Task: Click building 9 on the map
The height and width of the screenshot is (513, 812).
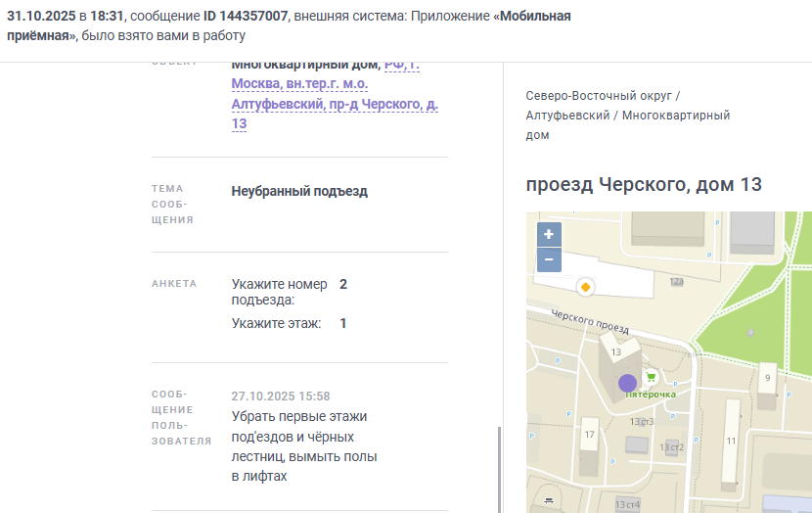Action: pyautogui.click(x=767, y=386)
